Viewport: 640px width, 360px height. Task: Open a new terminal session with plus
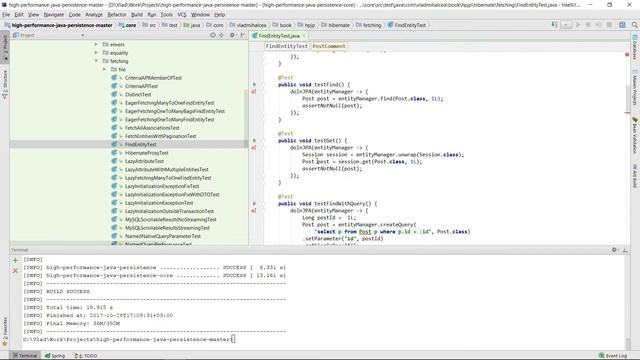16,260
